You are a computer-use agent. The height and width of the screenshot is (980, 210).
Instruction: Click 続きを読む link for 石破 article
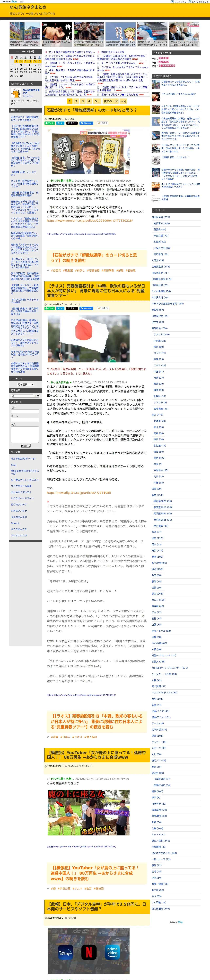pos(94,258)
